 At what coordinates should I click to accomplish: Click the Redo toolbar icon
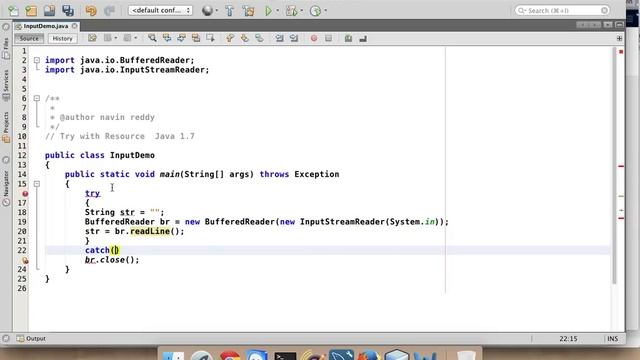pyautogui.click(x=109, y=11)
